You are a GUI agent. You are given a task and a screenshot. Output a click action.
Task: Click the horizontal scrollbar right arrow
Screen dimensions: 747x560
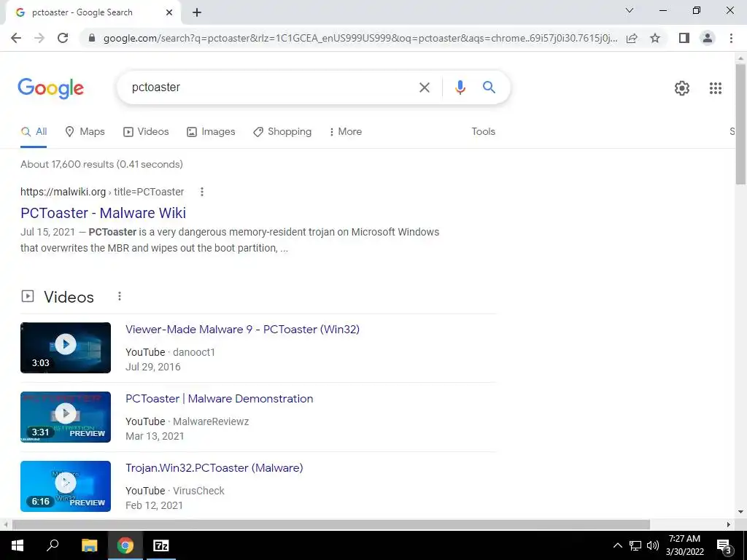729,525
